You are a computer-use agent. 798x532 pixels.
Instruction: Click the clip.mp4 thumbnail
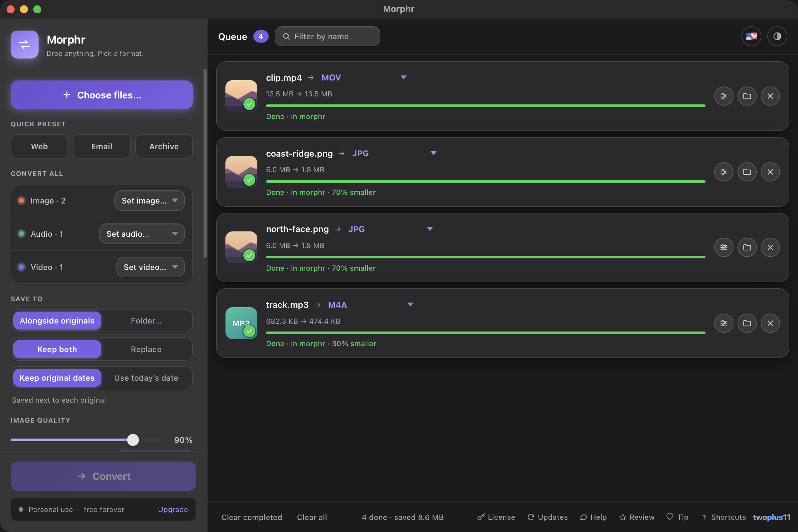(x=241, y=96)
